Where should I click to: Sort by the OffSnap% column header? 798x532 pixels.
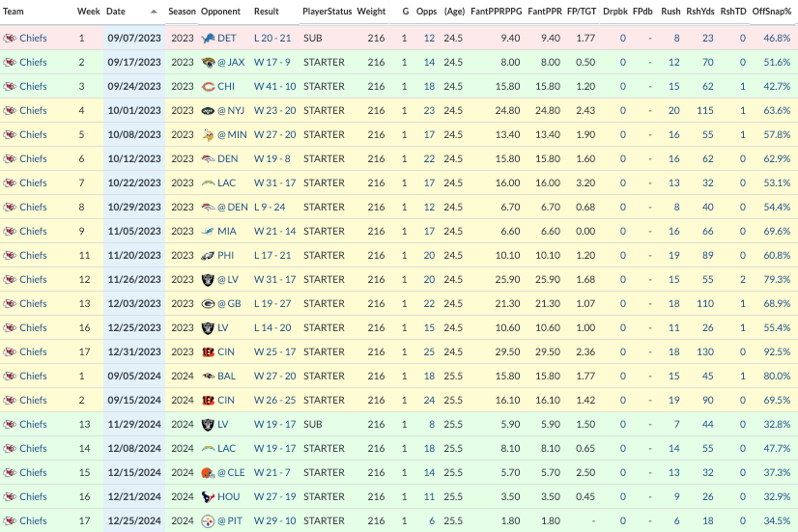[772, 12]
